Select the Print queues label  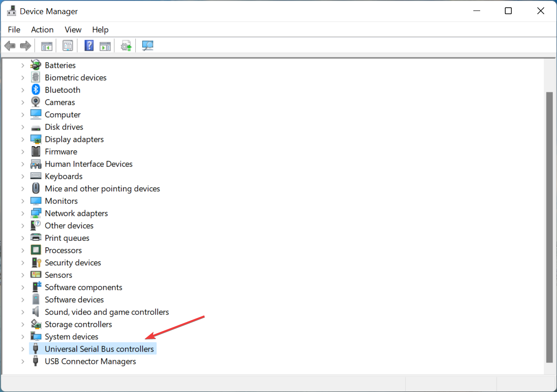coord(67,238)
